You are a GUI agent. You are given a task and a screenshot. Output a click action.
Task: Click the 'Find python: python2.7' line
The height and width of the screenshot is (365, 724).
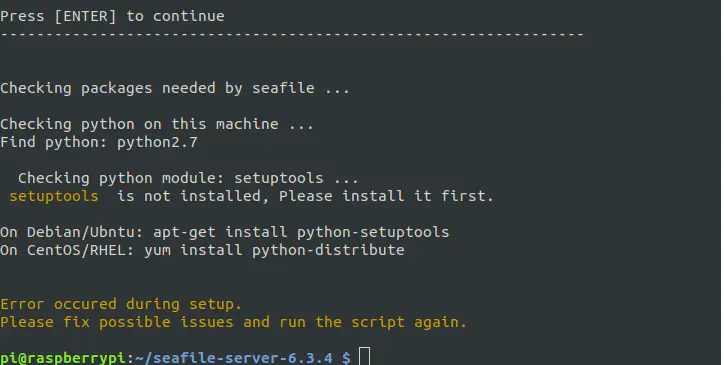click(x=99, y=142)
